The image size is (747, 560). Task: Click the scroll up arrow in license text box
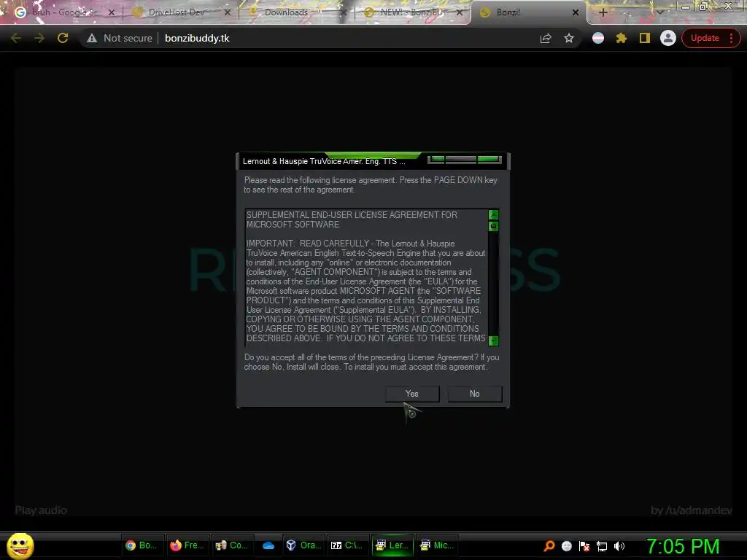(494, 214)
